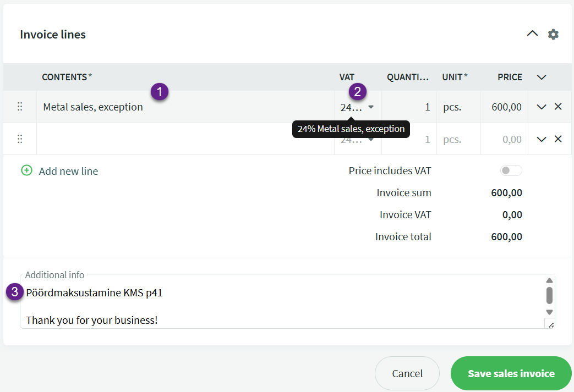Collapse the Invoice lines section
Screen dimensions: 574x392
pyautogui.click(x=532, y=34)
